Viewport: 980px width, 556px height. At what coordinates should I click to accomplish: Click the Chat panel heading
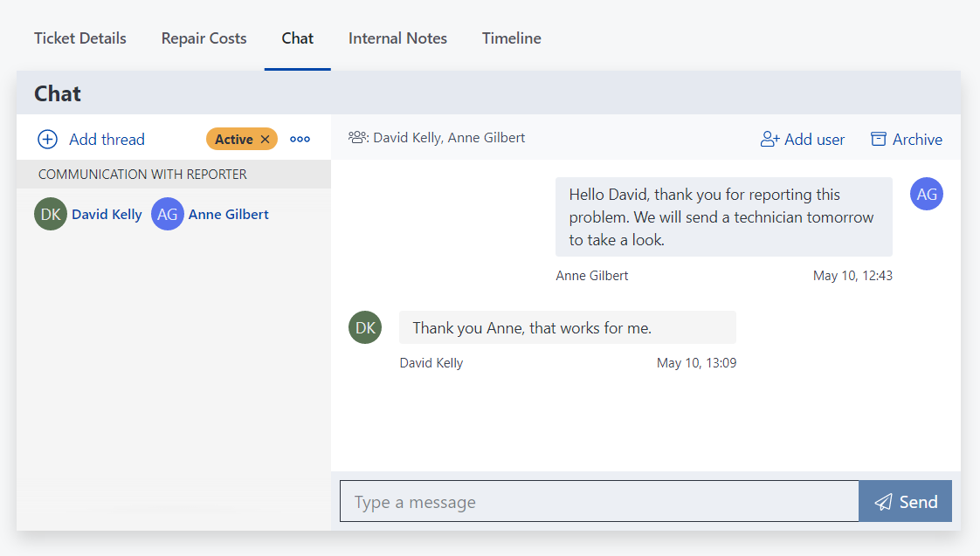pyautogui.click(x=58, y=93)
